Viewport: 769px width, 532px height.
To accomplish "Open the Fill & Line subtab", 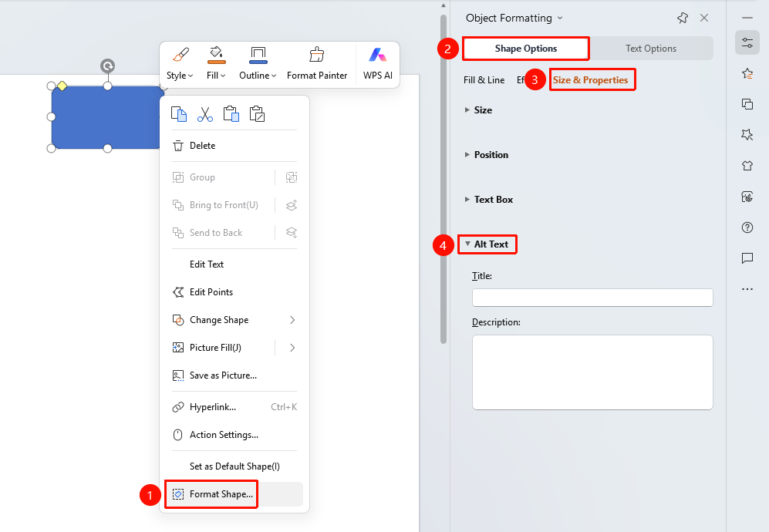I will [x=484, y=80].
